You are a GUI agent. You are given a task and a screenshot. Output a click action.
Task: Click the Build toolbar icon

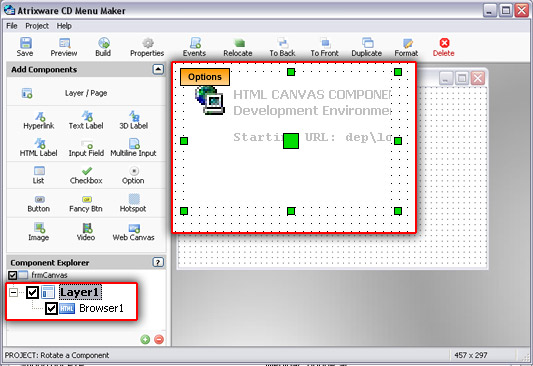(x=103, y=47)
